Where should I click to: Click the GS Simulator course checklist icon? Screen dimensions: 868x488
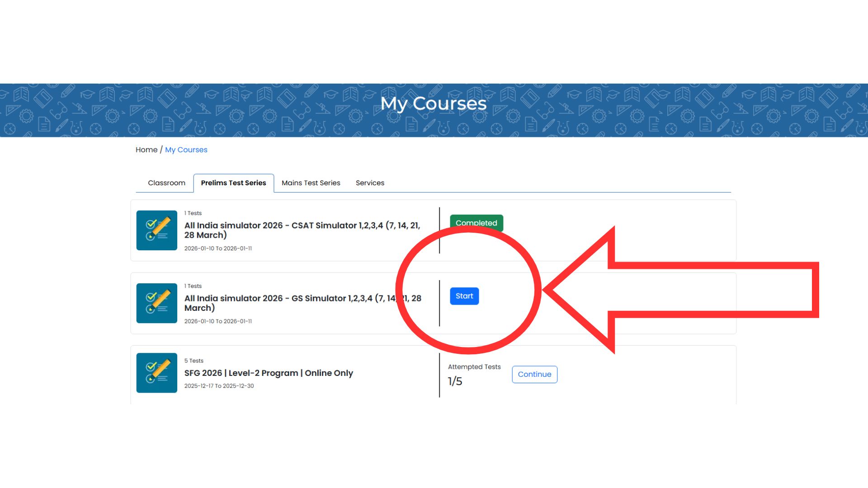tap(156, 303)
